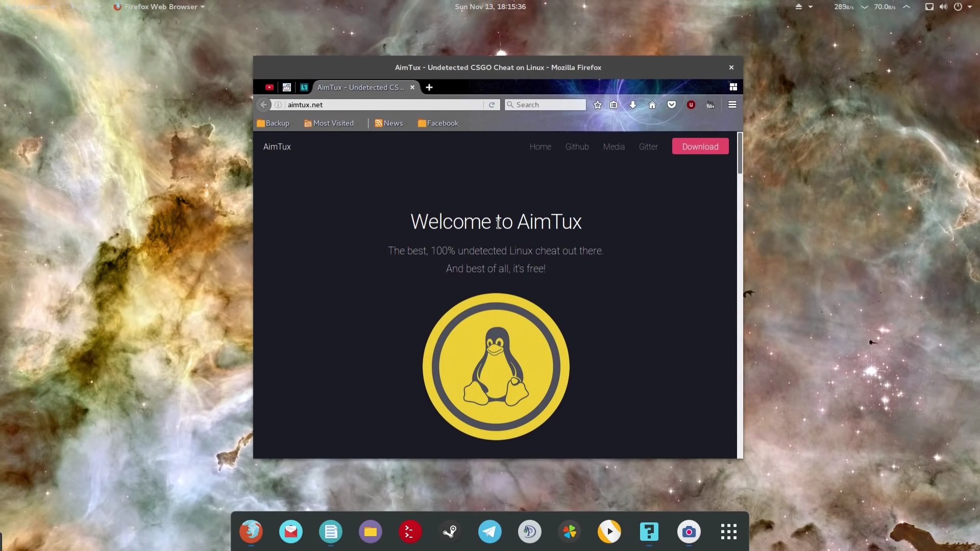Open uBlock Origin extension icon
The width and height of the screenshot is (980, 551).
point(691,105)
